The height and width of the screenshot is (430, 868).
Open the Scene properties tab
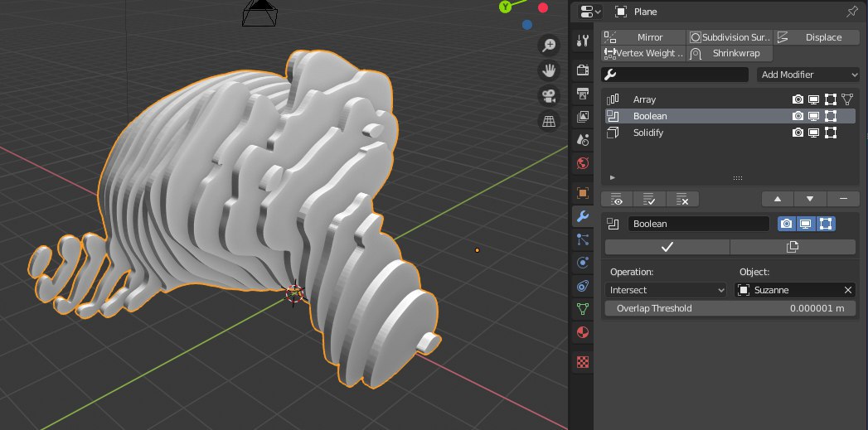click(582, 140)
